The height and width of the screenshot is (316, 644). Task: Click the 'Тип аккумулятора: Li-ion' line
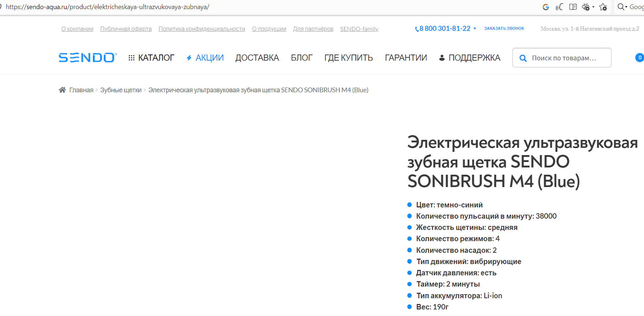[x=459, y=296]
